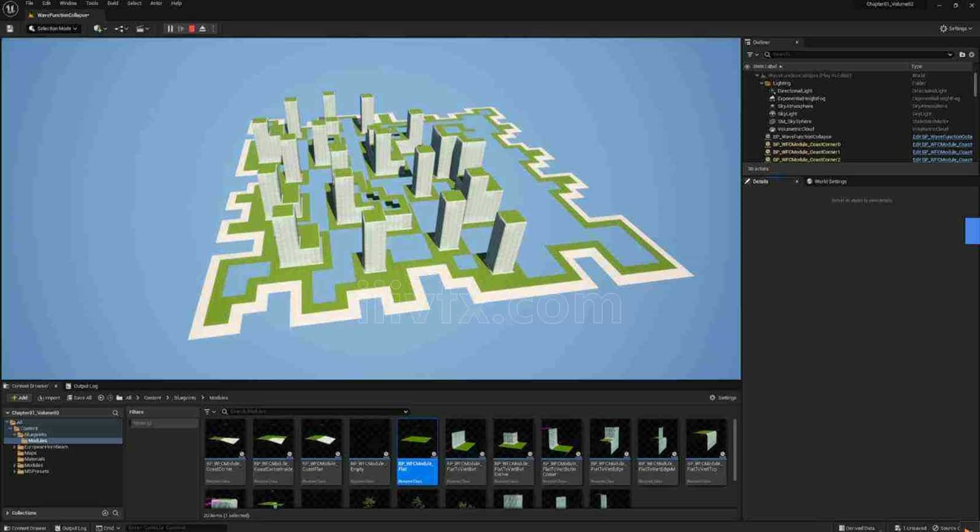Image resolution: width=980 pixels, height=532 pixels.
Task: Click Content Drawer in the status bar
Action: [25, 528]
